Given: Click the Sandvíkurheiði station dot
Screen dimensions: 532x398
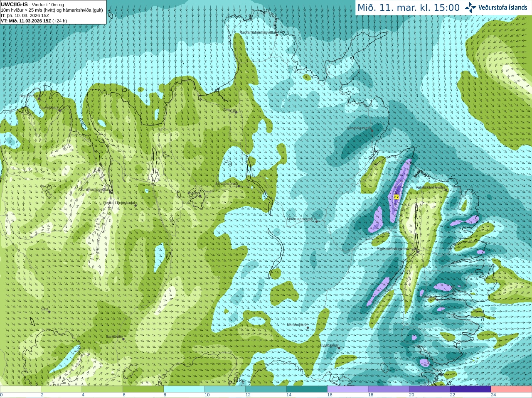Looking at the screenshot, I should tap(372, 130).
